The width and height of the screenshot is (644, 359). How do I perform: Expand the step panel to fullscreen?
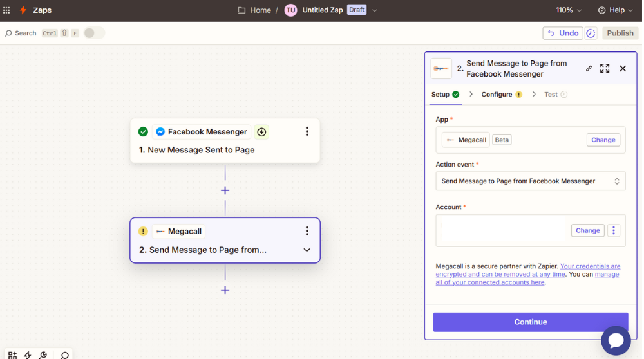605,68
